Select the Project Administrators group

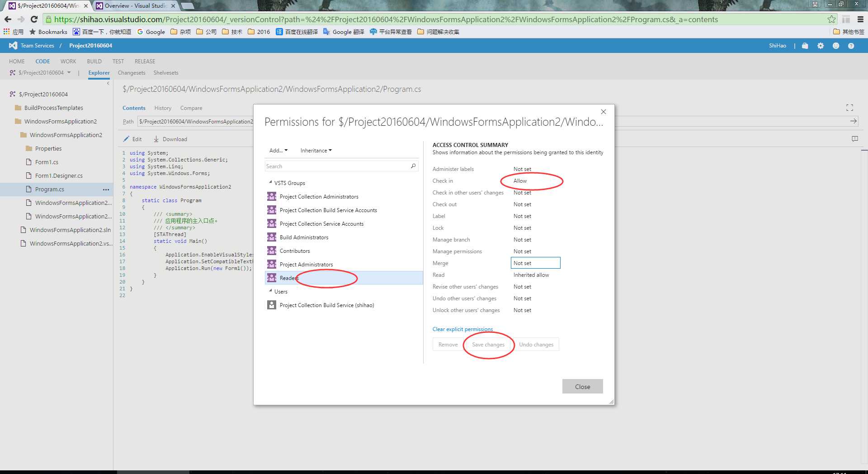pyautogui.click(x=344, y=264)
